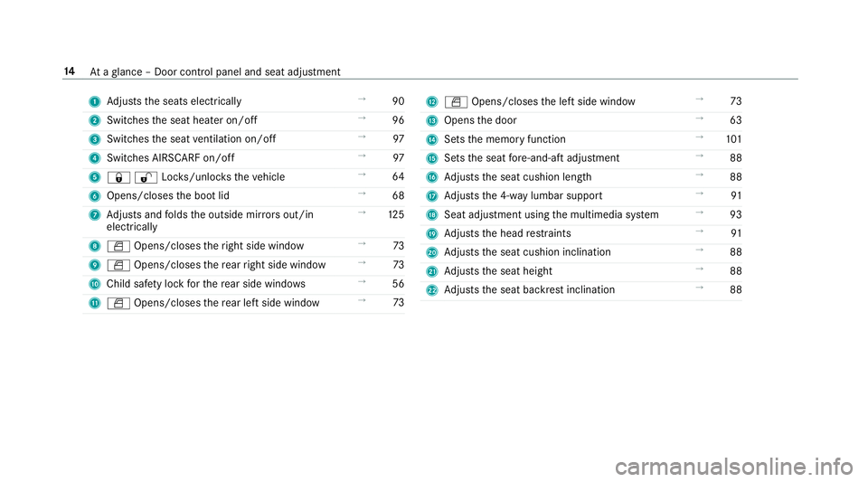Select Seat adjustment using the multimedia system
The image size is (868, 482).
(552, 214)
